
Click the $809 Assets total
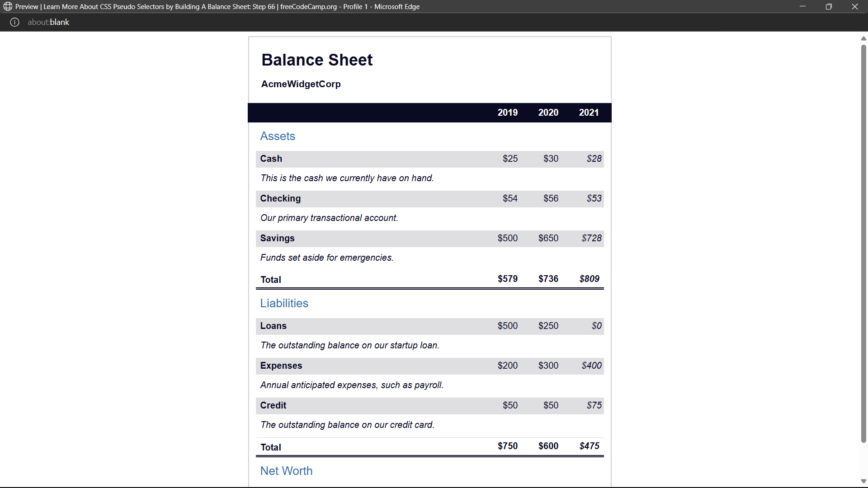[590, 279]
